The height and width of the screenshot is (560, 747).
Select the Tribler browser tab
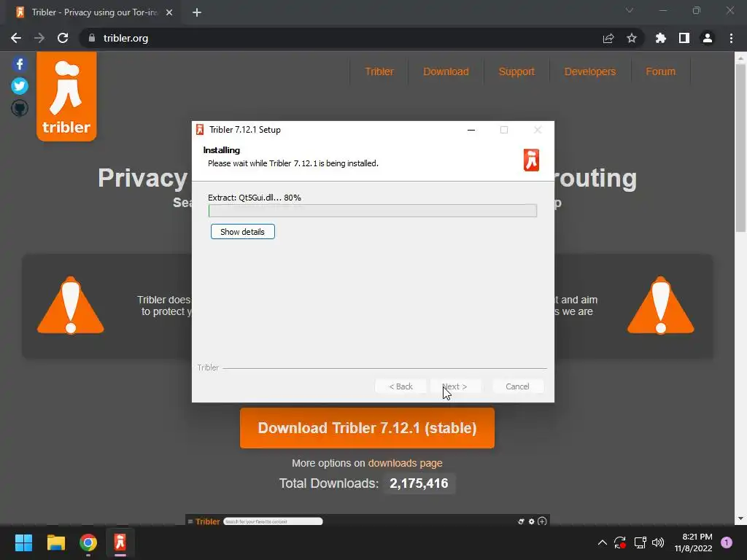(93, 12)
